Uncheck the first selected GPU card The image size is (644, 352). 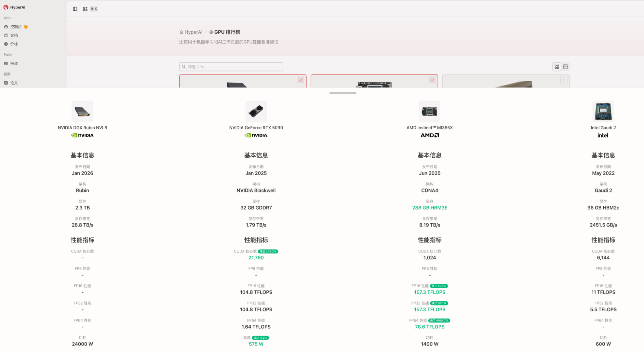click(x=301, y=80)
